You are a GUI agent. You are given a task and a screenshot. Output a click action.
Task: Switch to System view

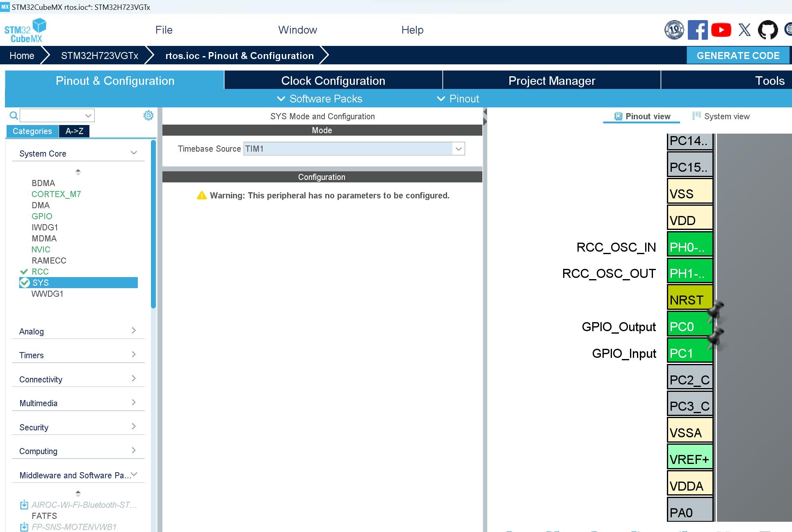click(x=721, y=116)
